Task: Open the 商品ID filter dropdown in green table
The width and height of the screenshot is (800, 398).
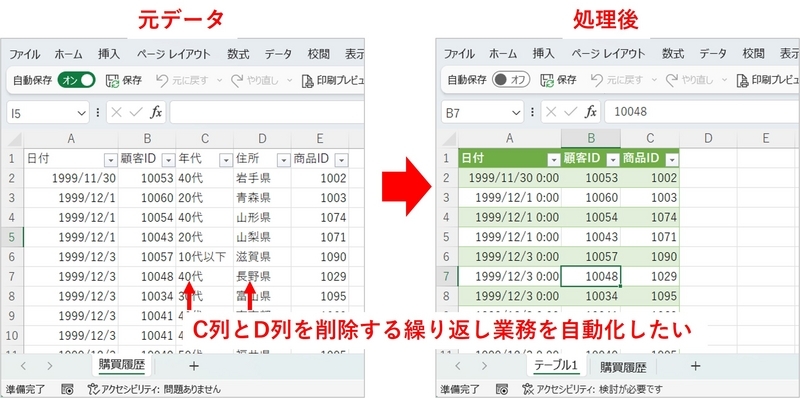Action: pos(672,160)
